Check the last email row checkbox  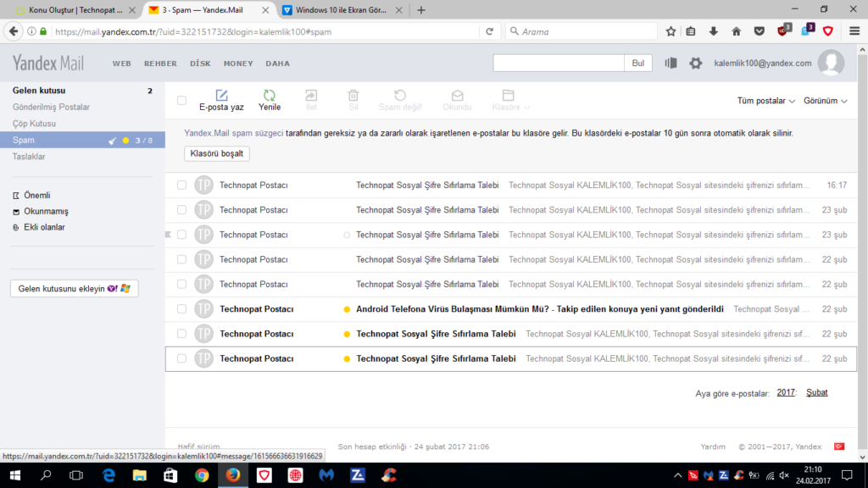point(181,358)
